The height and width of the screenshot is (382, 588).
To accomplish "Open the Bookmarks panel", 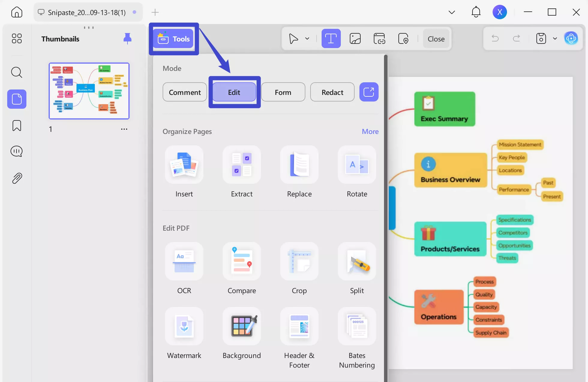I will 16,125.
